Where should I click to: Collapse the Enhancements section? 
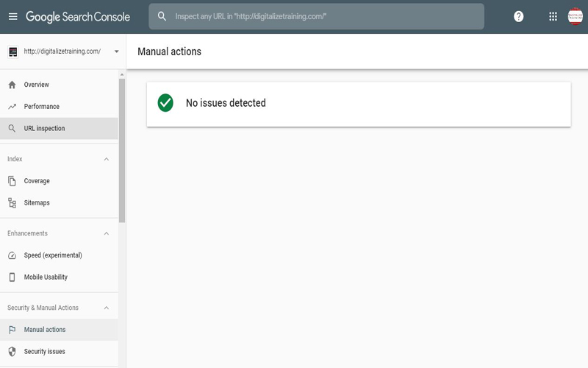[106, 233]
